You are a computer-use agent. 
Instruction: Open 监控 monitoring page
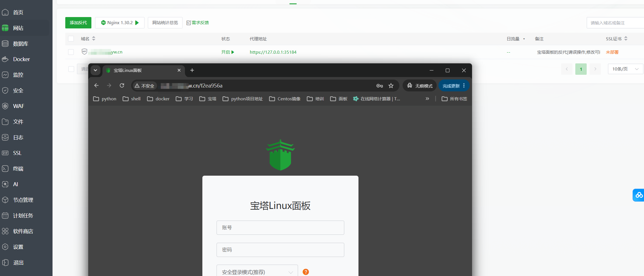click(18, 75)
